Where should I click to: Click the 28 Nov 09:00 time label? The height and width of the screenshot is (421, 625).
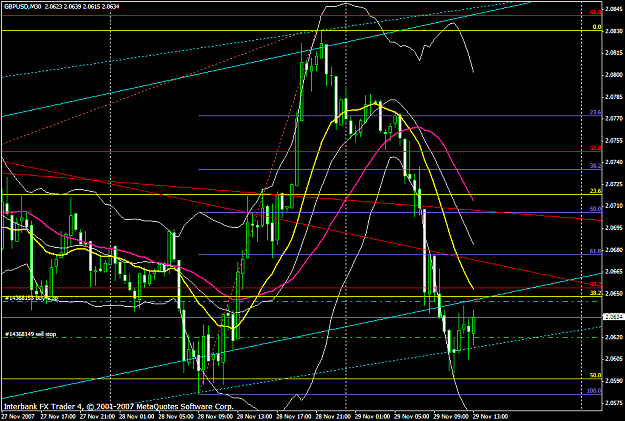(214, 417)
